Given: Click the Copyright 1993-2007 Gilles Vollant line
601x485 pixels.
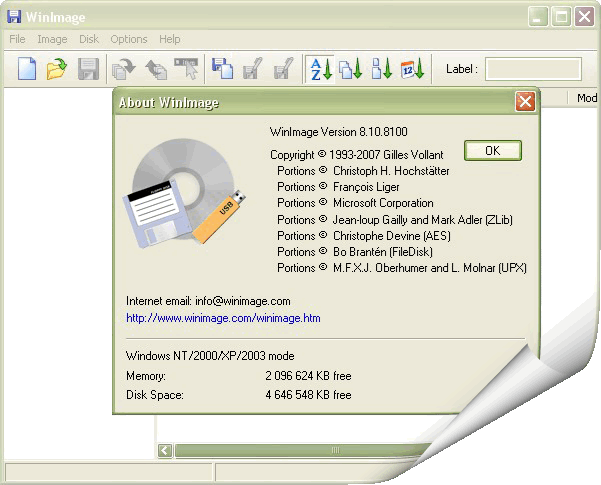Looking at the screenshot, I should pyautogui.click(x=356, y=155).
